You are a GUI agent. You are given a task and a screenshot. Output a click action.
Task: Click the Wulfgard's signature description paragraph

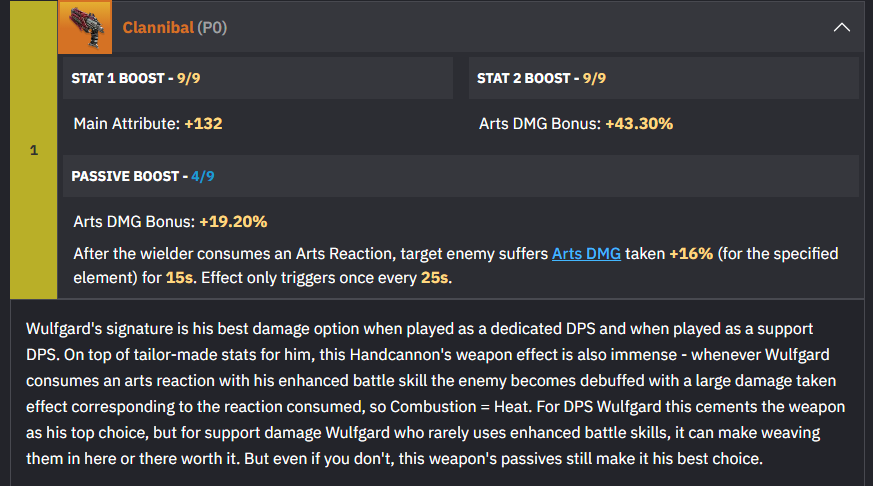click(436, 394)
